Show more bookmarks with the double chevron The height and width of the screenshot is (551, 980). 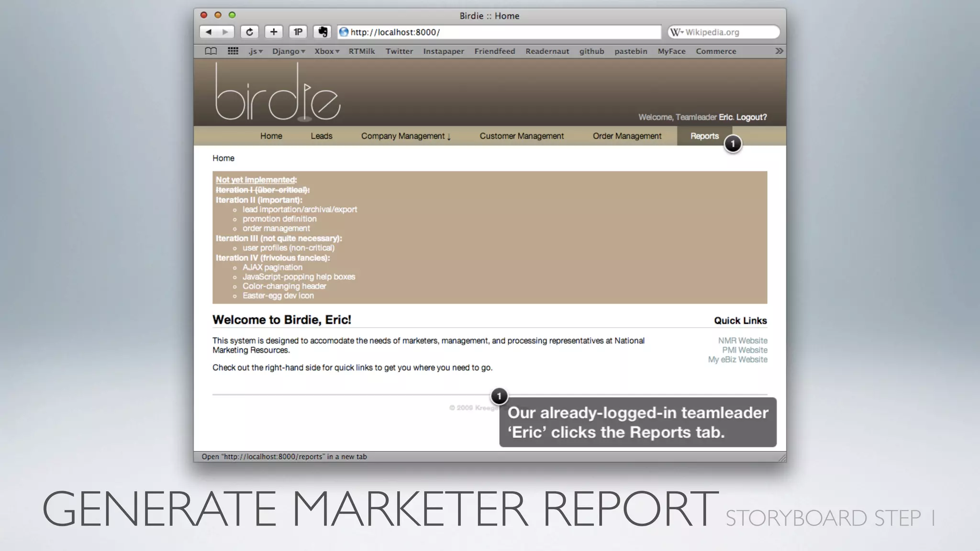click(779, 51)
